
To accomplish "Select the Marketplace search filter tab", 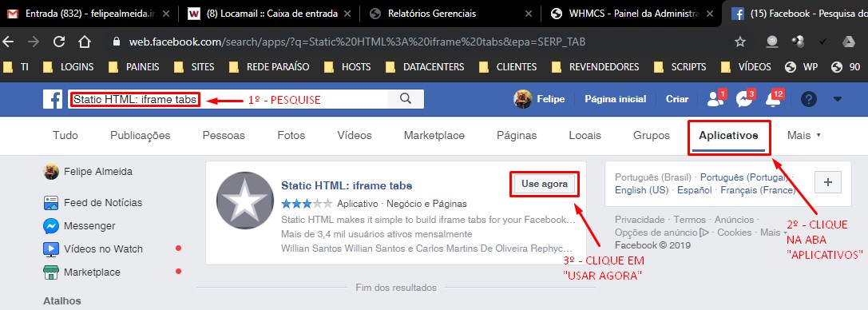I will tap(434, 136).
